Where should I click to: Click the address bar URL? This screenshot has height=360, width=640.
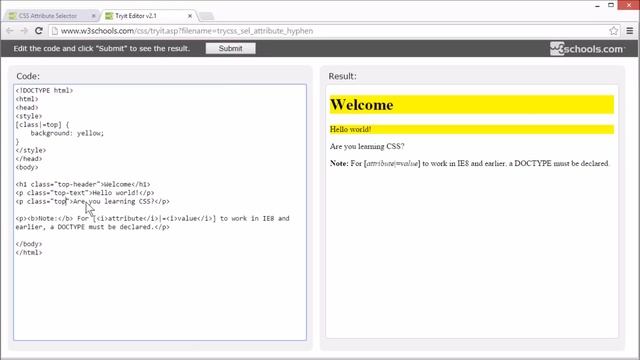coord(187,31)
